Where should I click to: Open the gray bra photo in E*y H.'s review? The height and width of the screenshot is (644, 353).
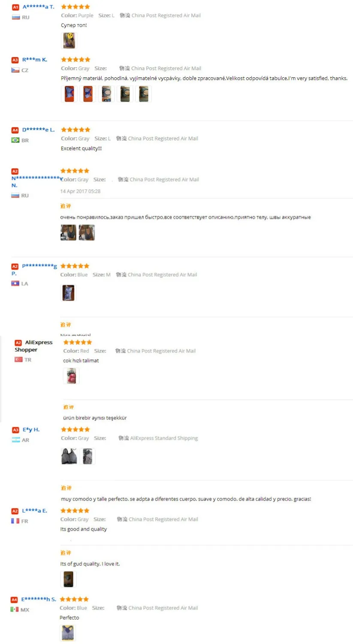(x=69, y=456)
